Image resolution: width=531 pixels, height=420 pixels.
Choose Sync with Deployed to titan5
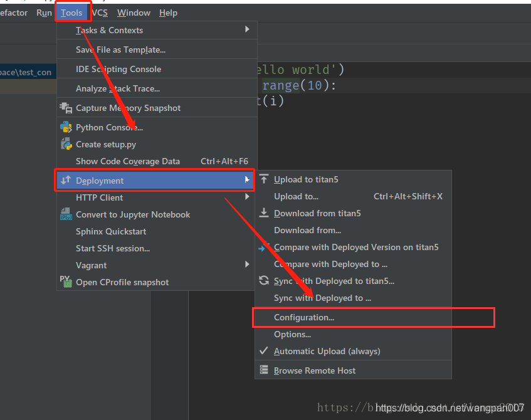tap(353, 281)
